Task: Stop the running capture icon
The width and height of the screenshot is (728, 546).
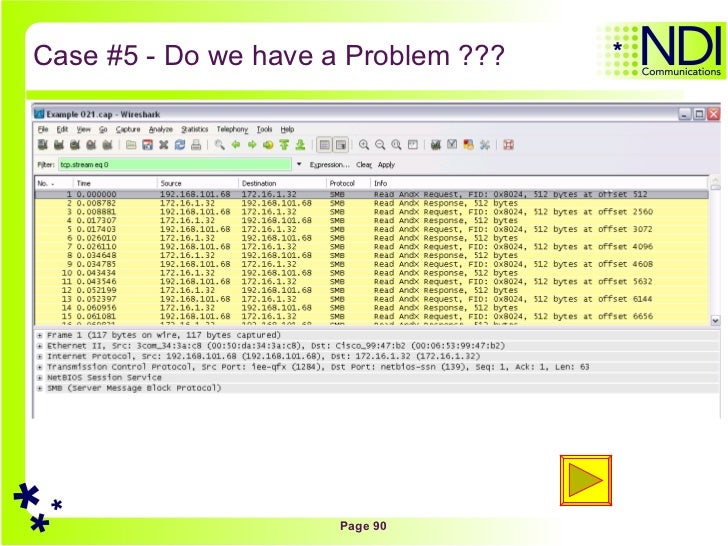Action: coord(91,145)
